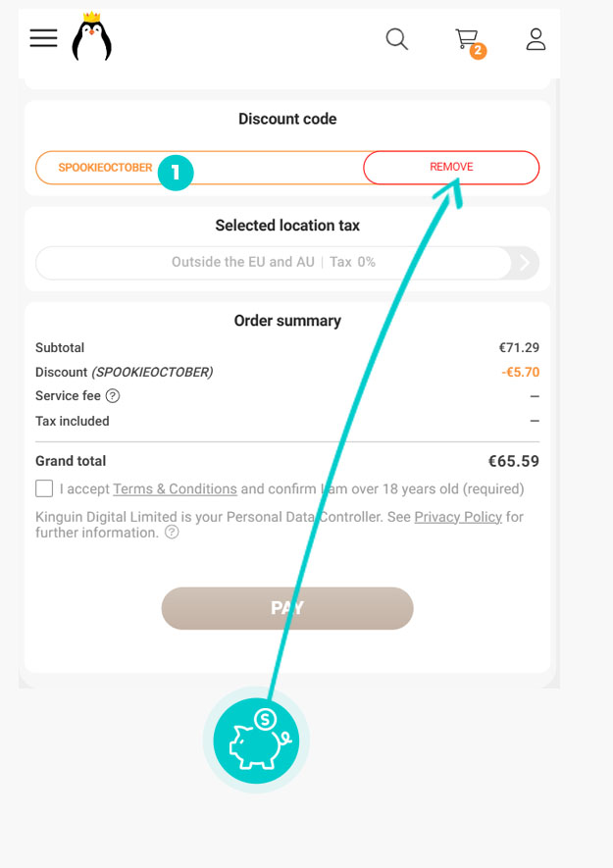Click the cart item count badge
The height and width of the screenshot is (868, 613).
pyautogui.click(x=478, y=51)
